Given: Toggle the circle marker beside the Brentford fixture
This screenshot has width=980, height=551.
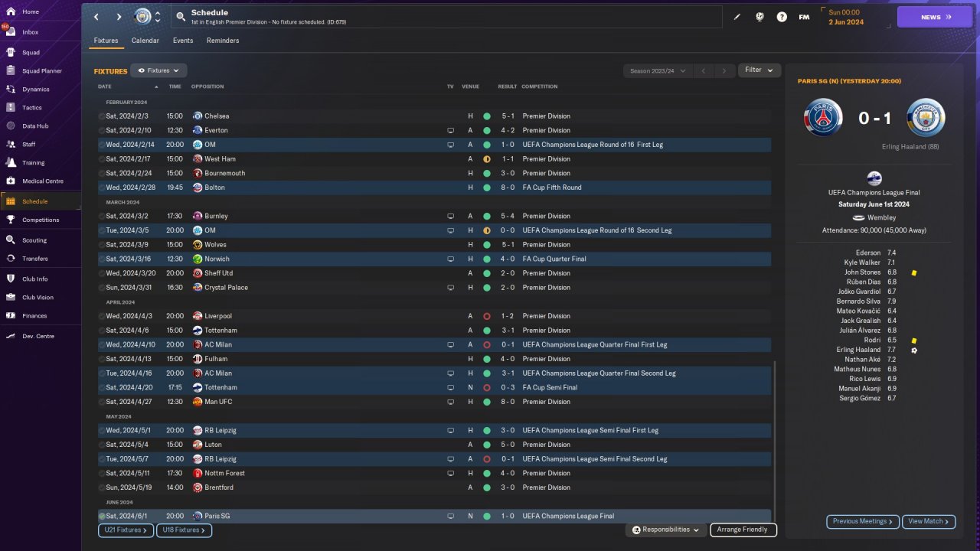Looking at the screenshot, I should pyautogui.click(x=102, y=487).
